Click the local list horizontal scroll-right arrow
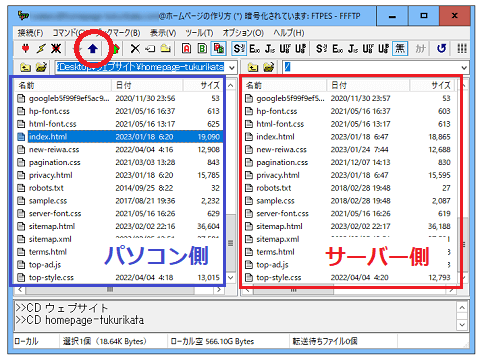The width and height of the screenshot is (480, 360). 219,290
